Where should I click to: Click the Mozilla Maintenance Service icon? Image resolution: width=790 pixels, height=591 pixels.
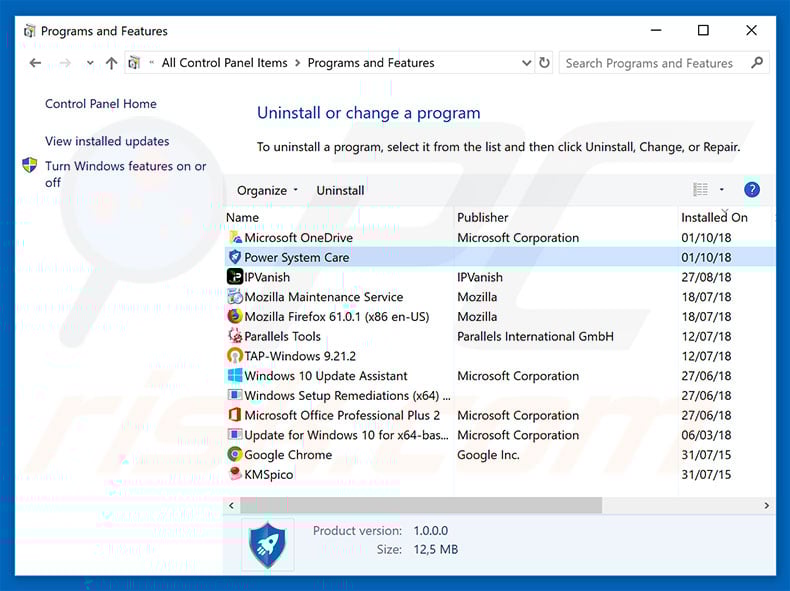tap(235, 296)
